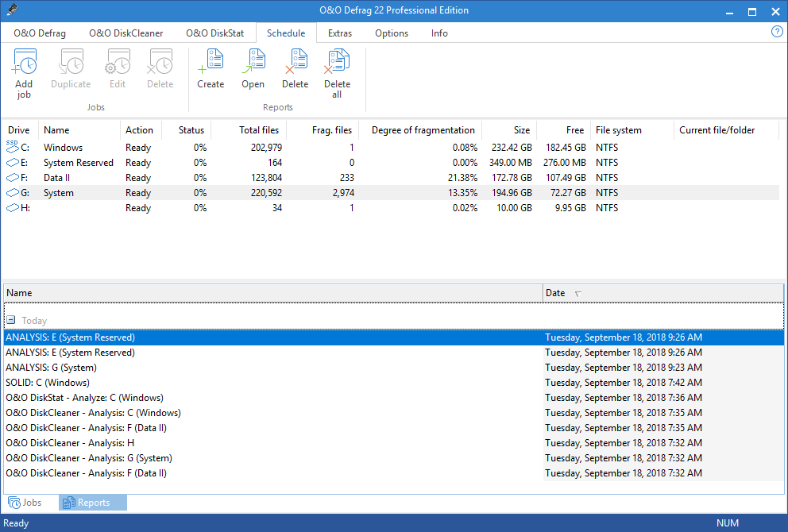The width and height of the screenshot is (788, 532).
Task: Click the 2,974 fragmented files value
Action: 343,193
